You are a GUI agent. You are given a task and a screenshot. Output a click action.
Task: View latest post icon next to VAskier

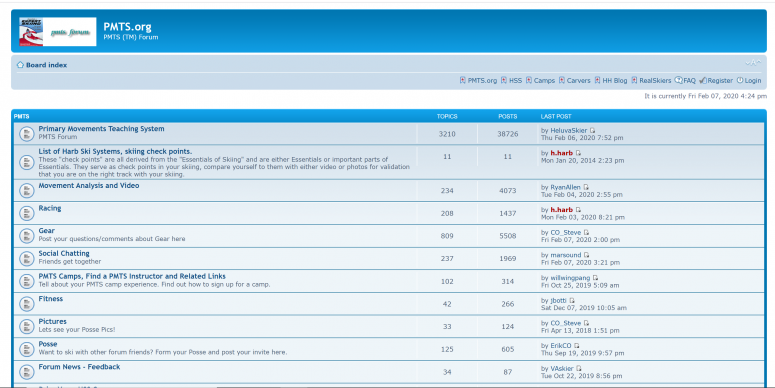pos(579,368)
